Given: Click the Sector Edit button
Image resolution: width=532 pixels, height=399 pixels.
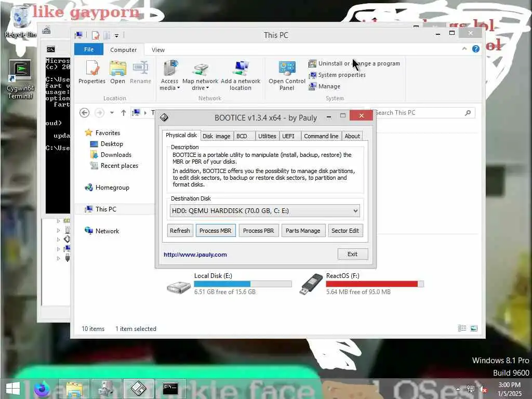Looking at the screenshot, I should pos(345,231).
